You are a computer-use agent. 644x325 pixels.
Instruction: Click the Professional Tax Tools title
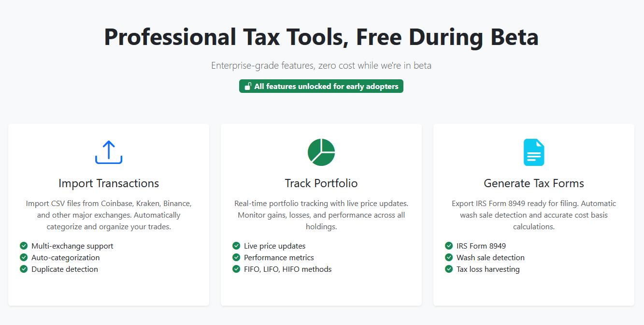pos(321,37)
